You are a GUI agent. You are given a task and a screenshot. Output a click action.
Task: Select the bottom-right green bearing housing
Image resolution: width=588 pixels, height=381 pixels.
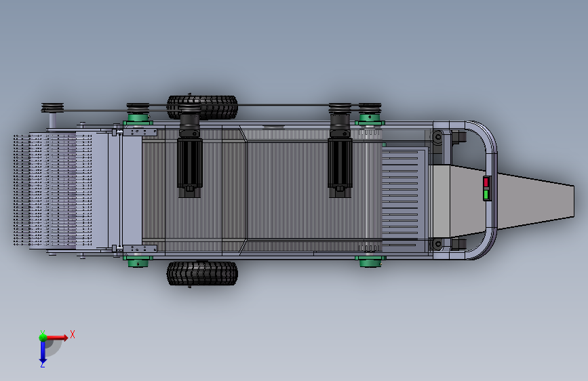click(x=370, y=262)
